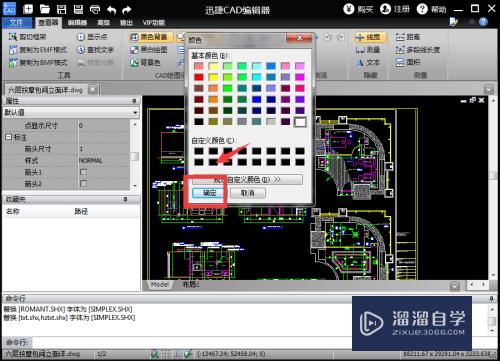This screenshot has height=361, width=500.
Task: Switch to the 输出 output tab
Action: point(126,22)
